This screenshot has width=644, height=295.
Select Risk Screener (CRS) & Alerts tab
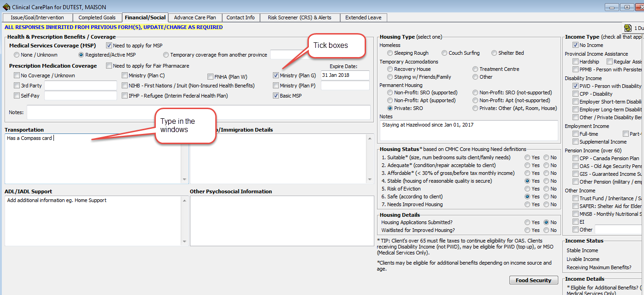300,17
